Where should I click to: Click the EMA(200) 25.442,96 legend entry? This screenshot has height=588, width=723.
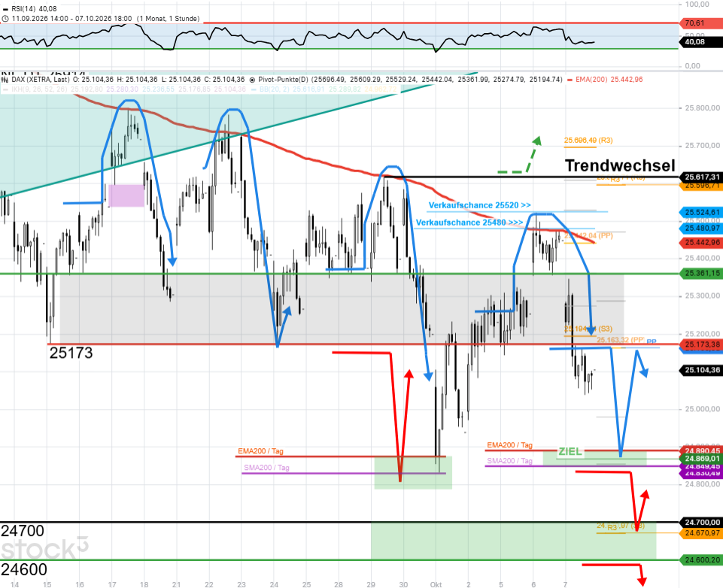[x=609, y=80]
